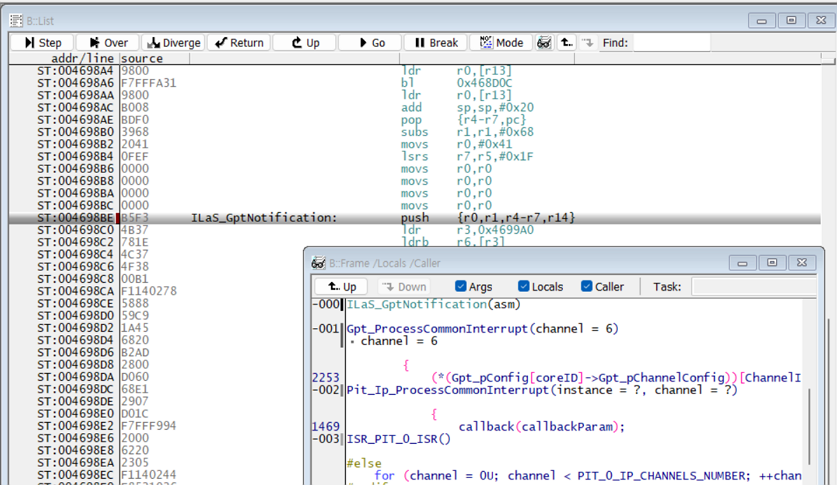Click the channel = 6 local variable
This screenshot has width=837, height=485.
(x=399, y=341)
